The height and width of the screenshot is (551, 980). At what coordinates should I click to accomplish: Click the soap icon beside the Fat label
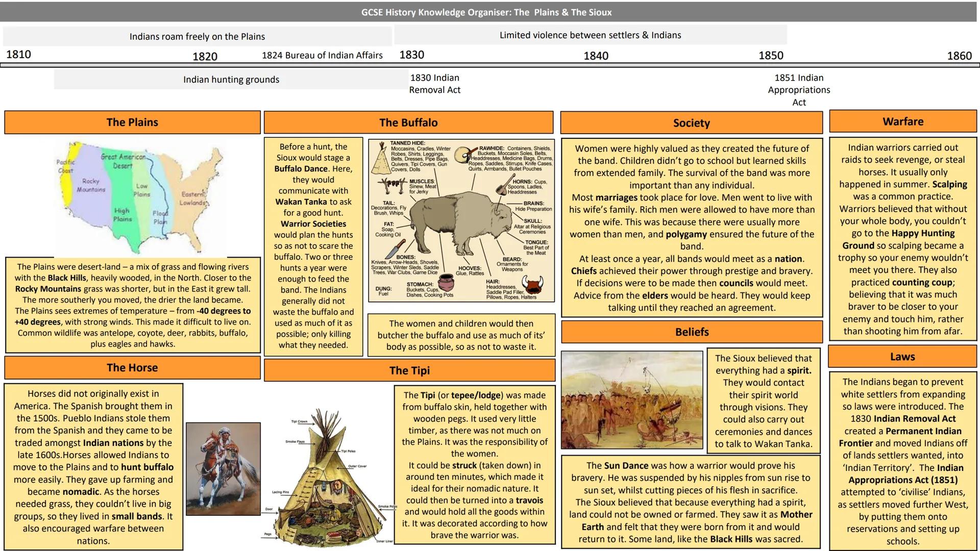(x=388, y=228)
